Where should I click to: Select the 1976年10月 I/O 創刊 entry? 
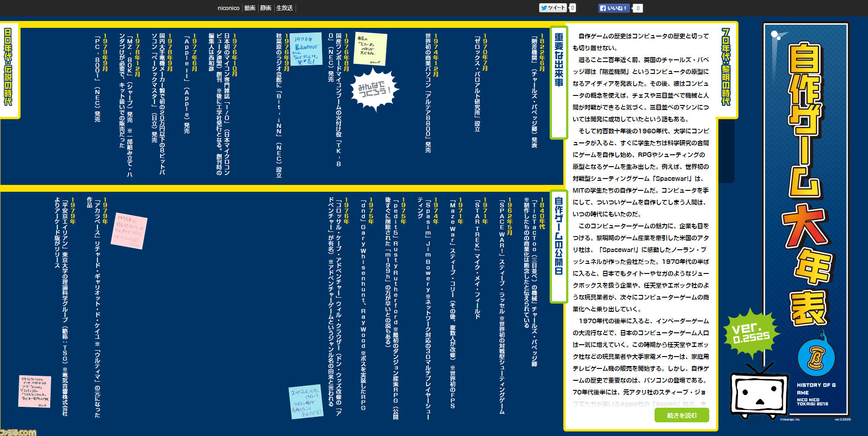pos(223,104)
